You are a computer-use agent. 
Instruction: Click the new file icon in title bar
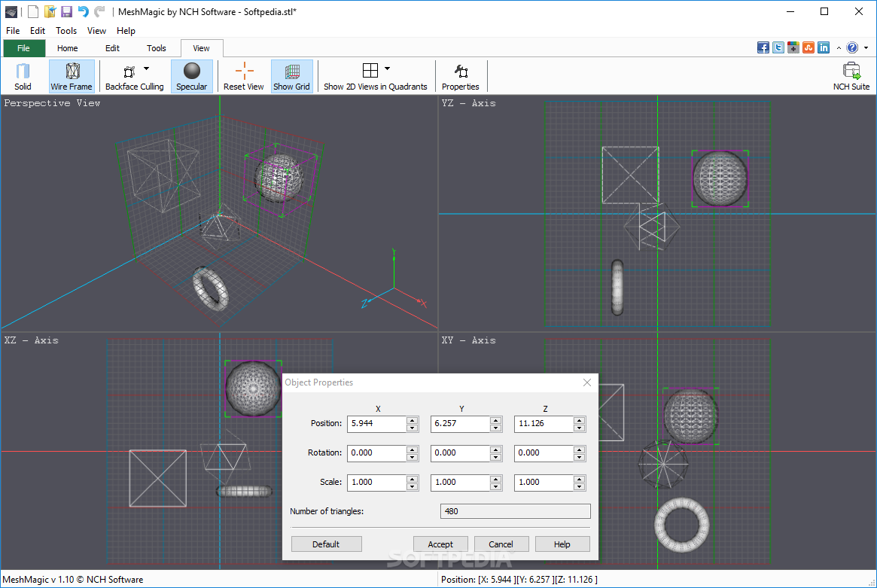[34, 12]
